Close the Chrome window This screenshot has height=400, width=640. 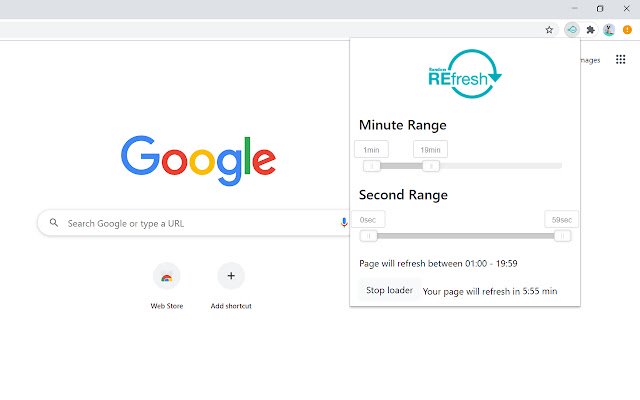click(627, 9)
